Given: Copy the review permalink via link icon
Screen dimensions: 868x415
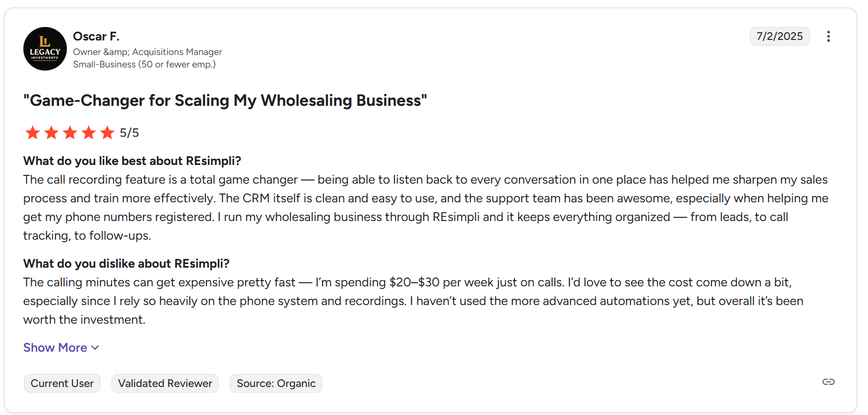Looking at the screenshot, I should tap(828, 382).
